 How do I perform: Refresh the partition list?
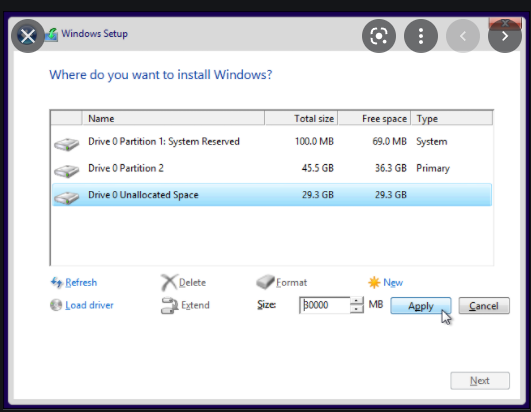[81, 282]
